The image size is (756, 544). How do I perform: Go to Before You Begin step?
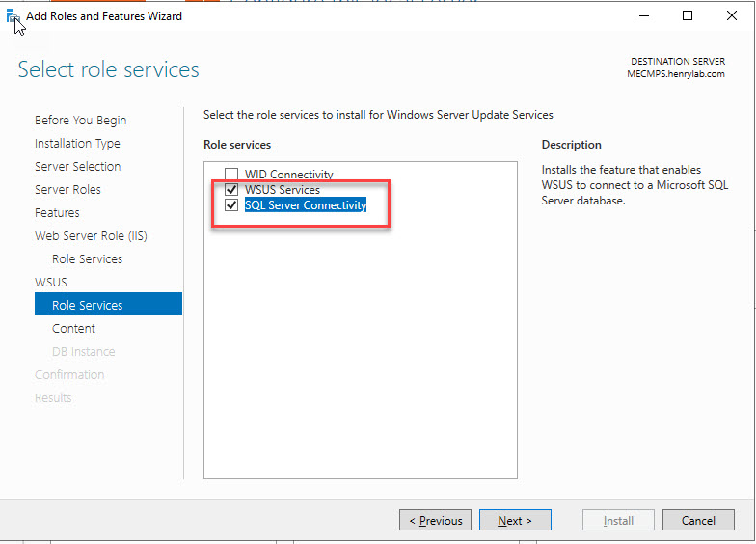tap(80, 121)
